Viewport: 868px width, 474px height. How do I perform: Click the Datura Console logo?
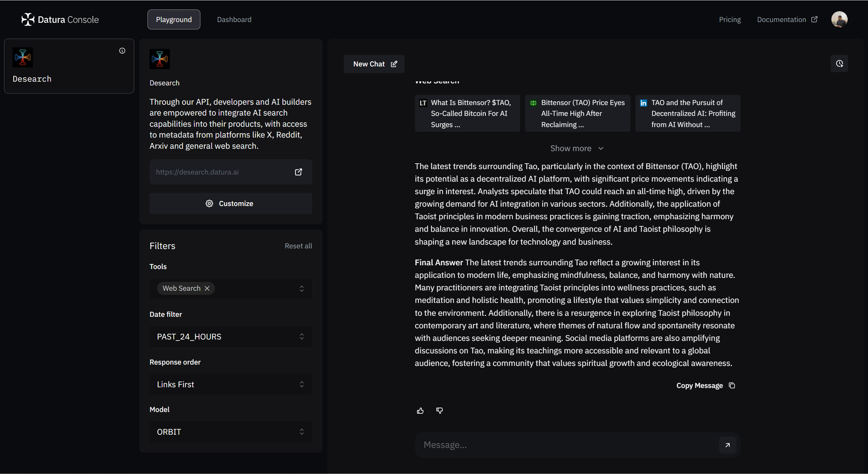pos(60,20)
